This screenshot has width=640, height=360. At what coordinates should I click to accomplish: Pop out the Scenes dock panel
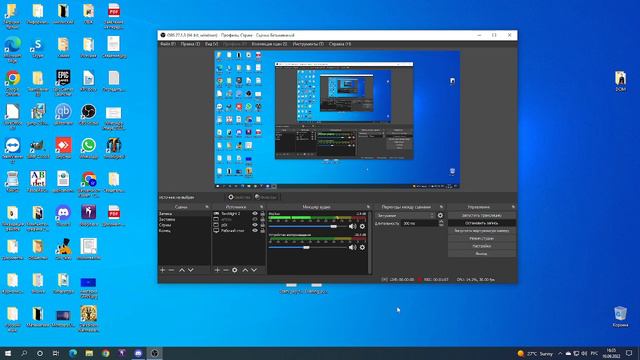coord(207,207)
